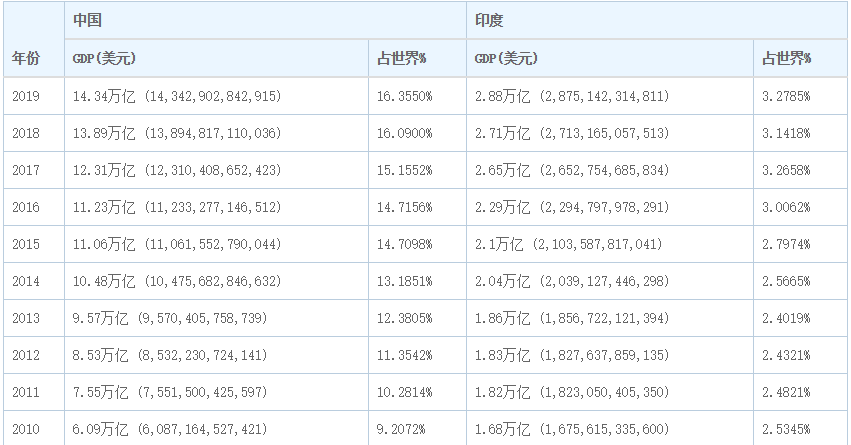Click India GDP 1.68万亿 cell
This screenshot has width=851, height=445.
610,428
